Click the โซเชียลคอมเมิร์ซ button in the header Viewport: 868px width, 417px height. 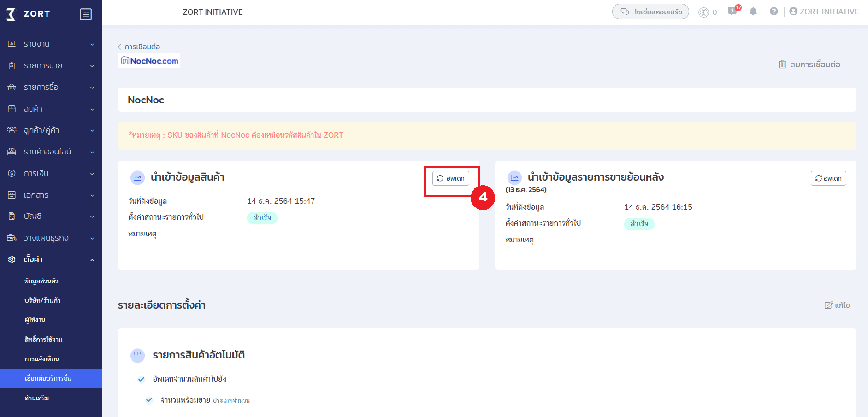(650, 12)
